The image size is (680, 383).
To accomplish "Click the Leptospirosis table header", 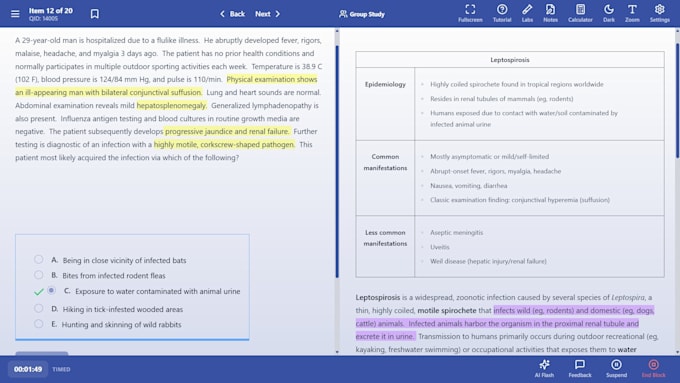I will (510, 60).
